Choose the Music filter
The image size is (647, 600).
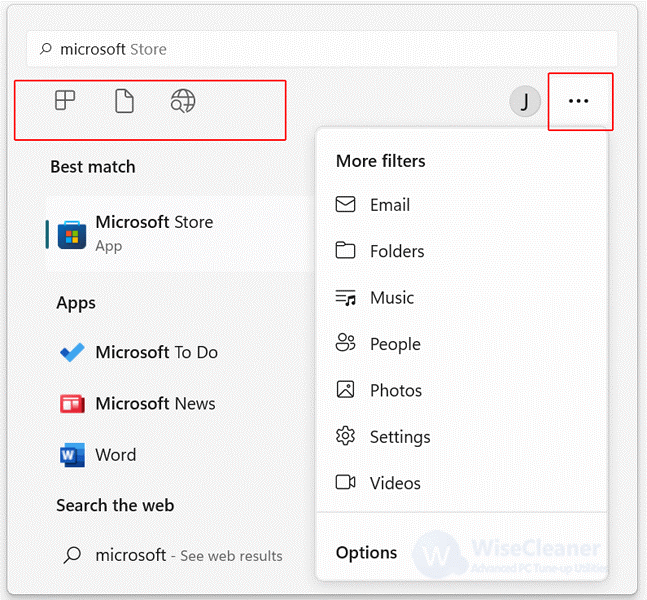point(461,298)
